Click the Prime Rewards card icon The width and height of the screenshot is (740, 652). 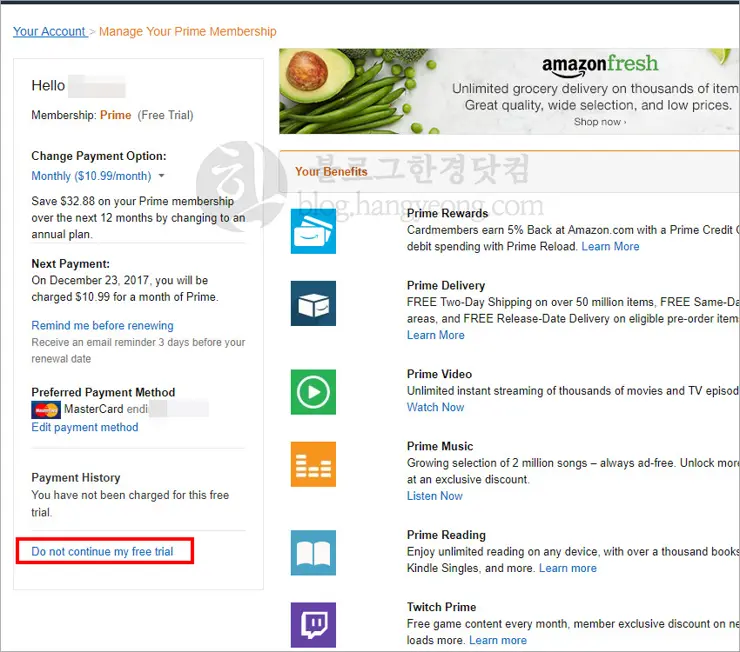coord(313,231)
